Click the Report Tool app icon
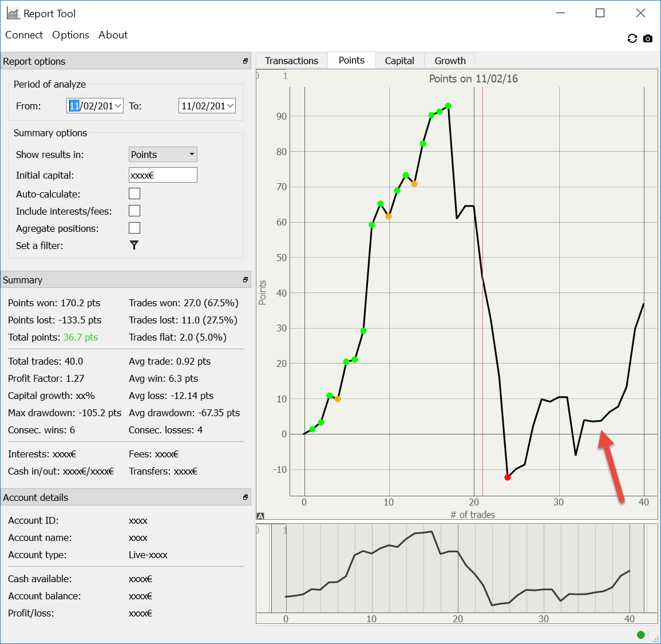The image size is (661, 644). (x=13, y=13)
